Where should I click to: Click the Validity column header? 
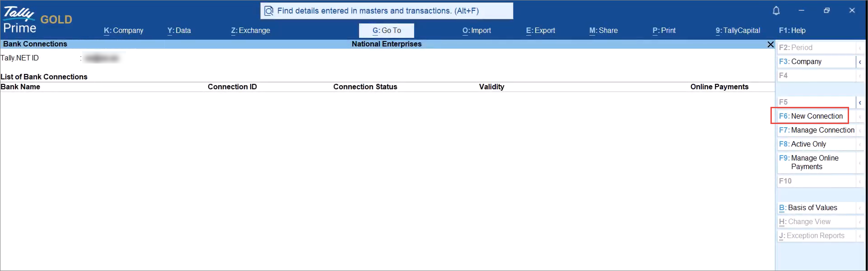click(x=491, y=87)
